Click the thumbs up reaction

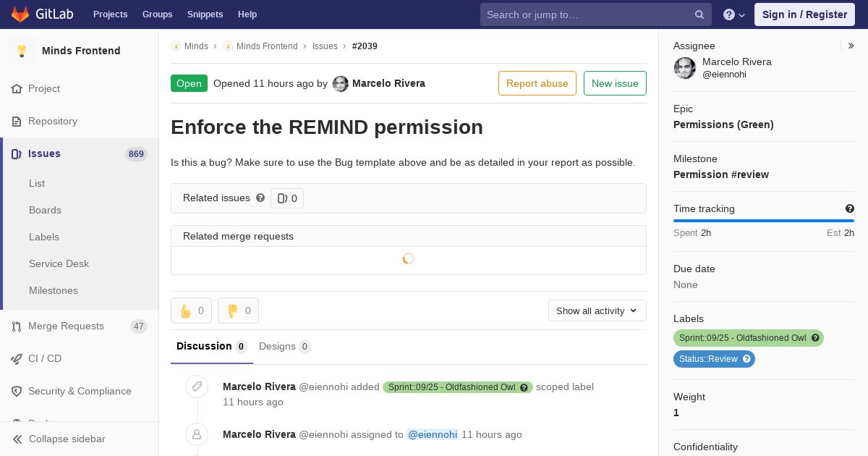pyautogui.click(x=191, y=311)
